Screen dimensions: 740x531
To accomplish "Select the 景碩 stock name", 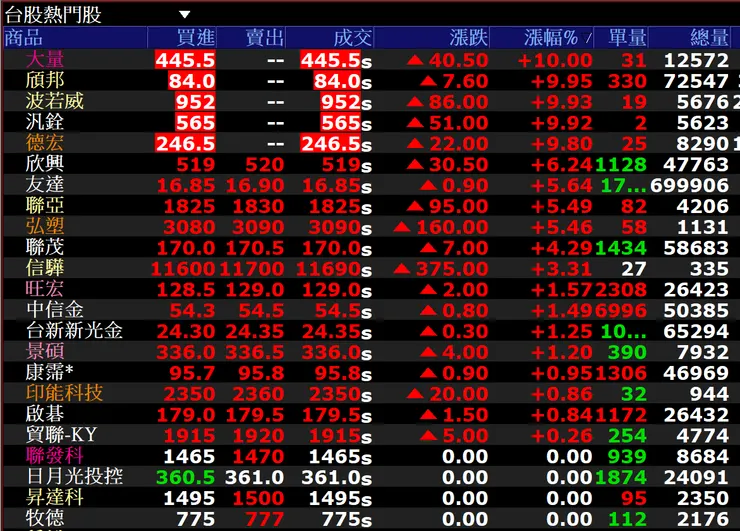I will [45, 351].
